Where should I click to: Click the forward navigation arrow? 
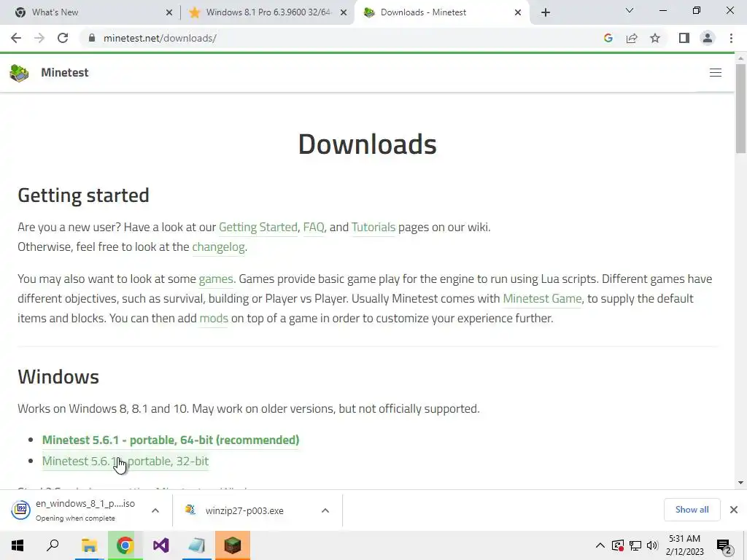[39, 38]
